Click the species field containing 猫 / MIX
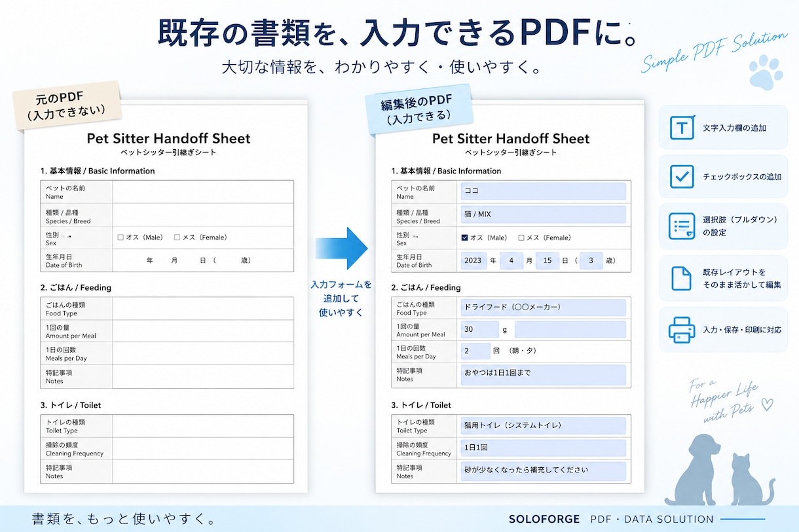799x532 pixels. (x=543, y=215)
